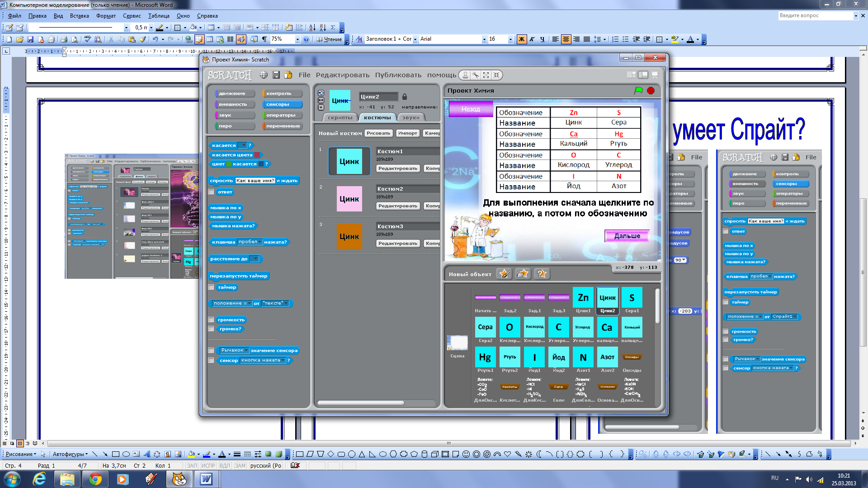Click the Undo arrow in Word toolbar
This screenshot has height=488, width=868.
click(155, 40)
